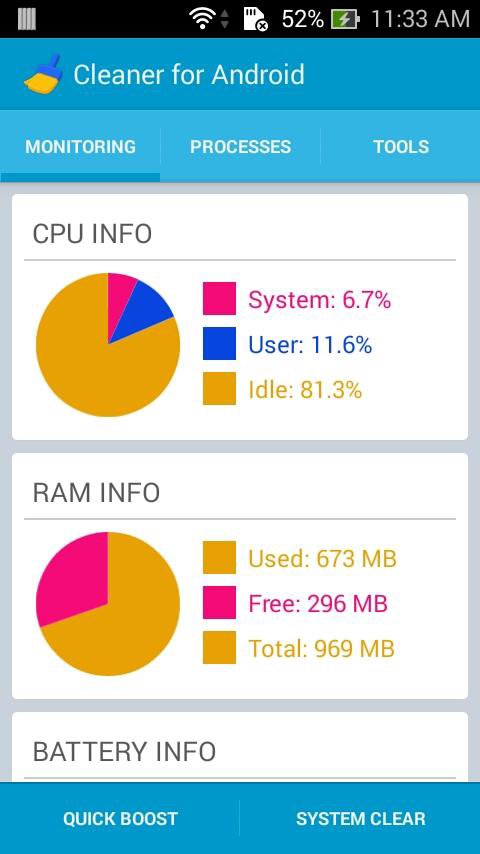
Task: Tap the battery charging icon
Action: coord(345,20)
